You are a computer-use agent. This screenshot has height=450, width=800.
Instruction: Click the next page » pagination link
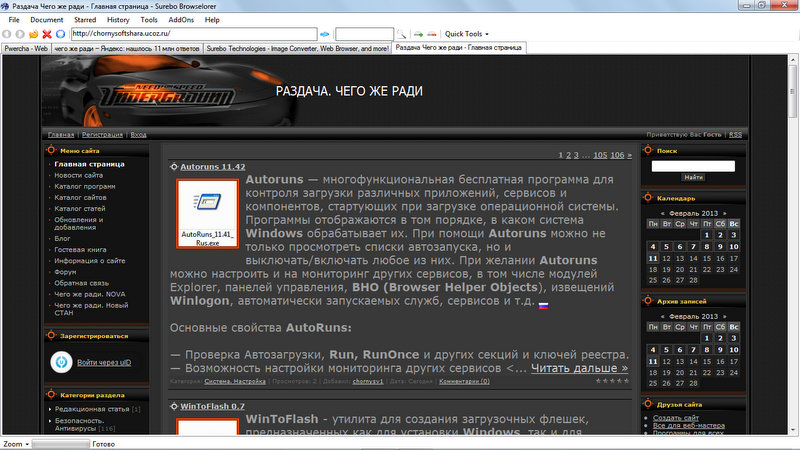tap(629, 155)
